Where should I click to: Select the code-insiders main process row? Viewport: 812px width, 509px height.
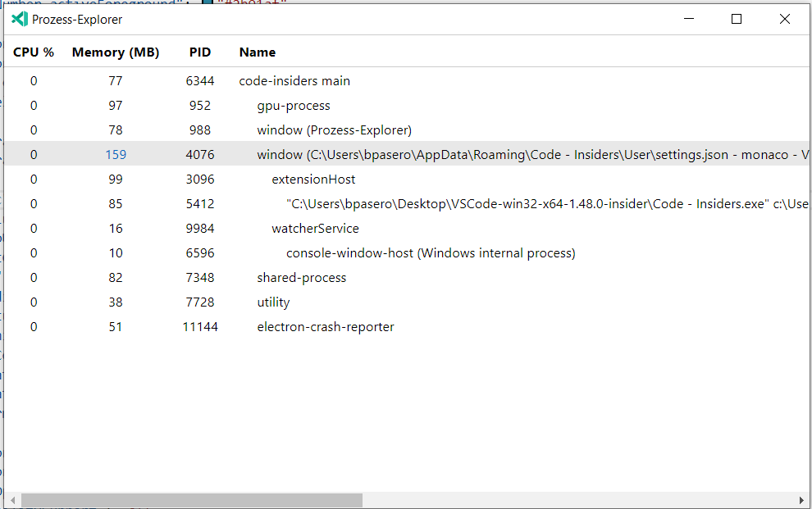pos(407,80)
